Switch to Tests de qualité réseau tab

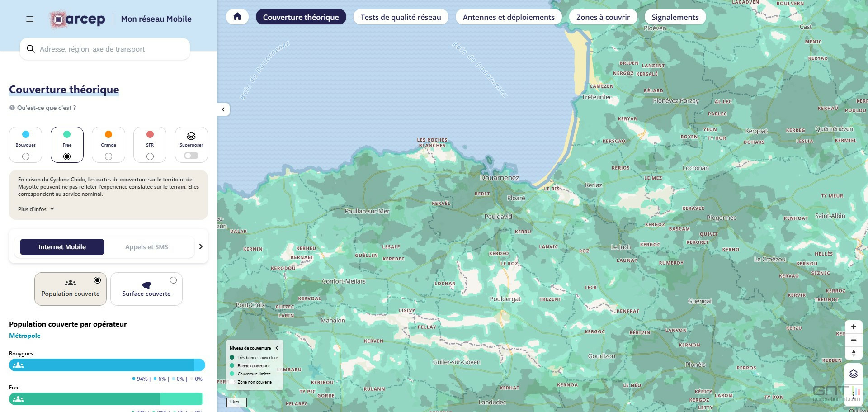pyautogui.click(x=401, y=17)
